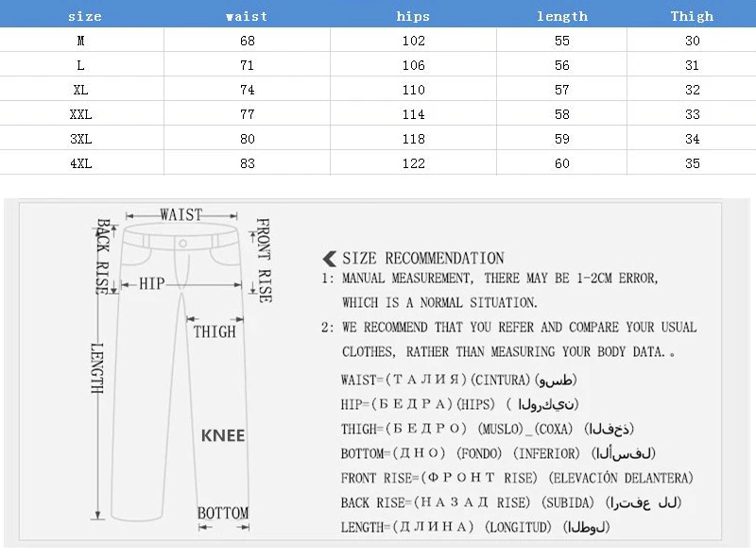
Task: Click hips value 110
Action: 414,90
